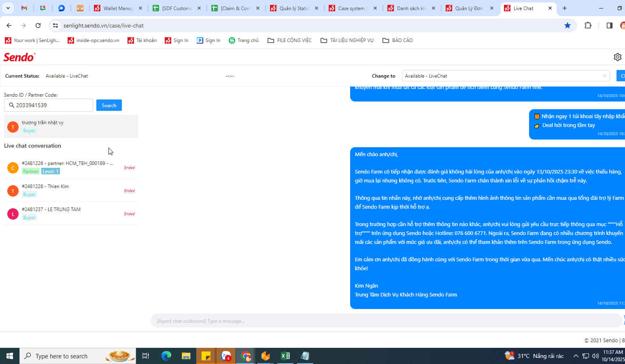Open the Google Chat pinned tab
This screenshot has height=364, width=625.
tap(43, 8)
